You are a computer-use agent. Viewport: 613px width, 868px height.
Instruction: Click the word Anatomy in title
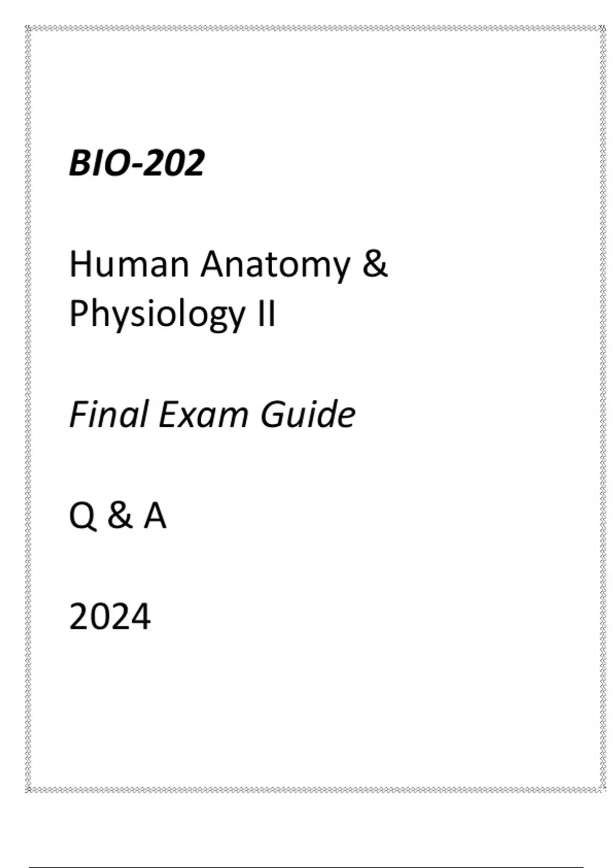(275, 266)
